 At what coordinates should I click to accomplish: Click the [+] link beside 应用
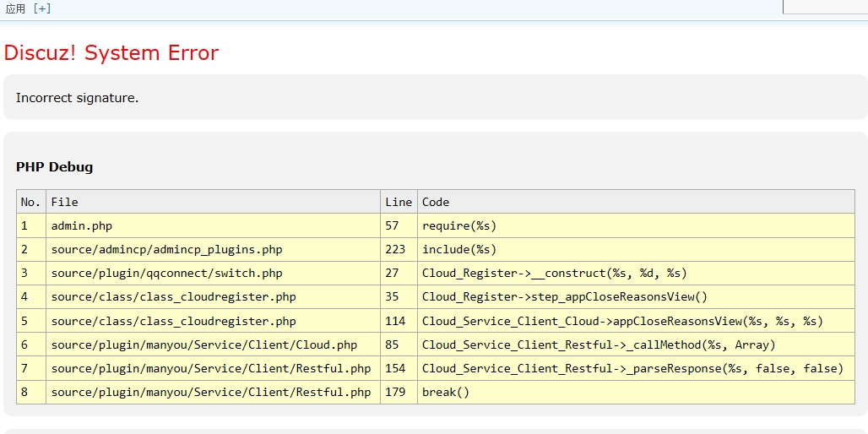41,8
